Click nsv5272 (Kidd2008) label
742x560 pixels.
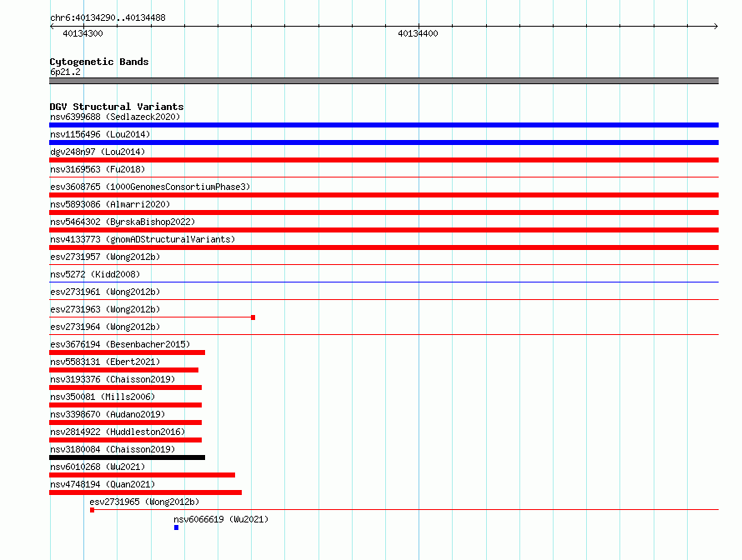tap(95, 274)
